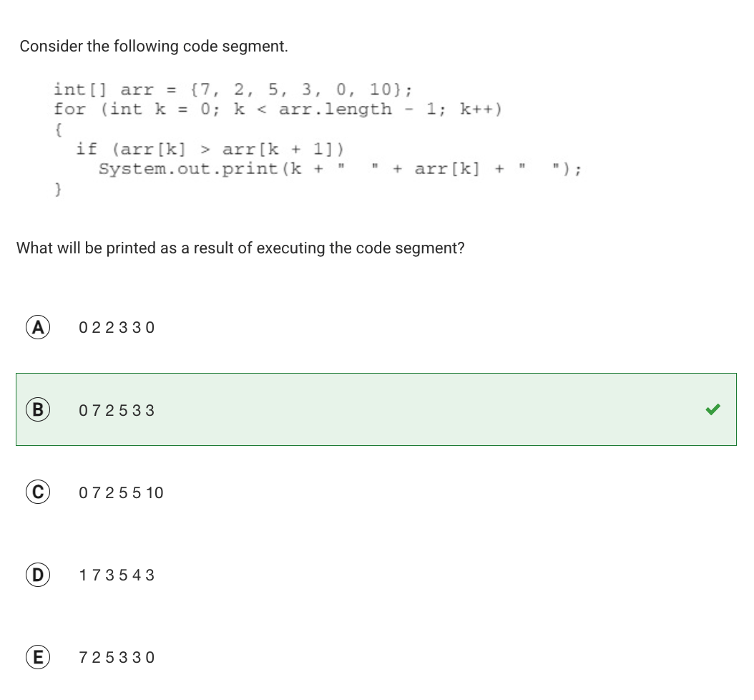Click the highlighted correct answer row
Screen dimensions: 754x700
click(376, 409)
